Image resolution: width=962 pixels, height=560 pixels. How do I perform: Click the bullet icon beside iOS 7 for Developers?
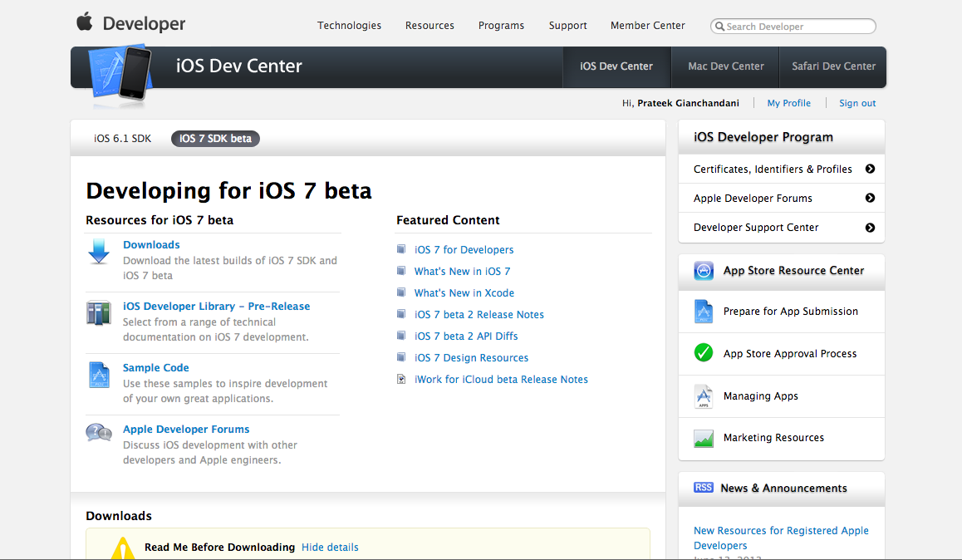tap(400, 249)
